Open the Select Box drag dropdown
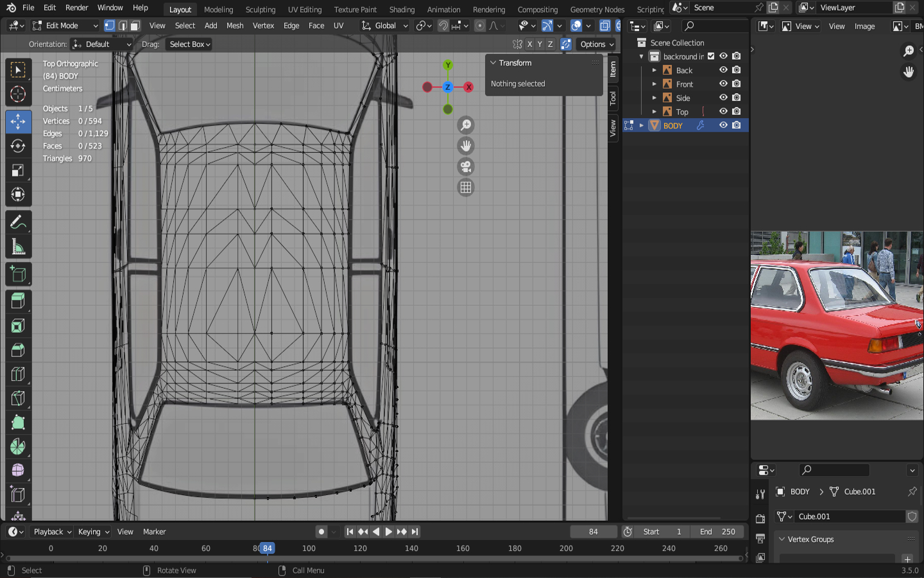Image resolution: width=924 pixels, height=578 pixels. pyautogui.click(x=189, y=44)
